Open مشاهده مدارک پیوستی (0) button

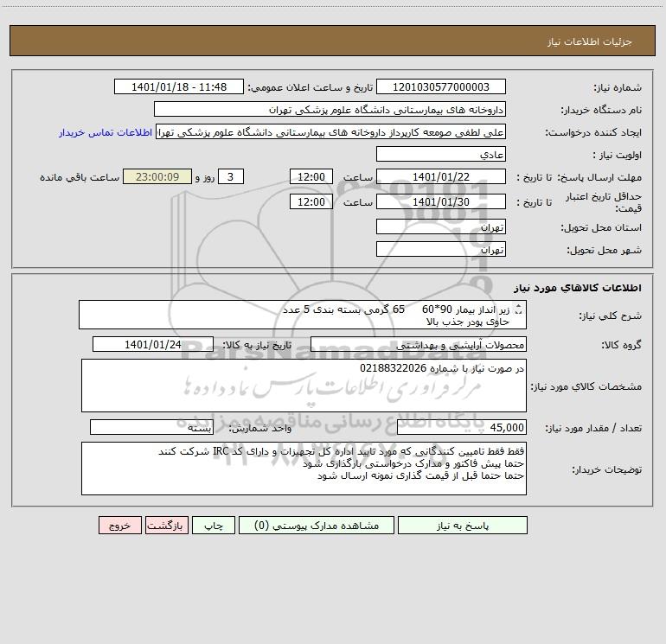pos(317,525)
